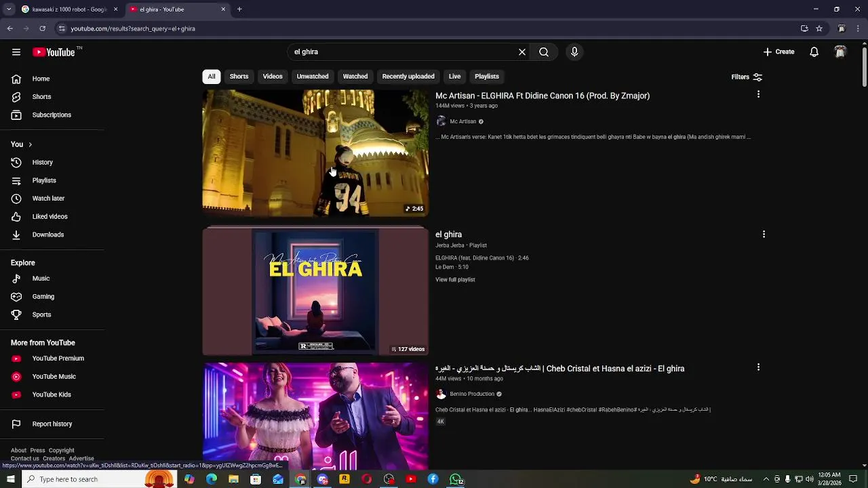This screenshot has width=868, height=488.
Task: Expand the You section chevron
Action: [x=30, y=144]
